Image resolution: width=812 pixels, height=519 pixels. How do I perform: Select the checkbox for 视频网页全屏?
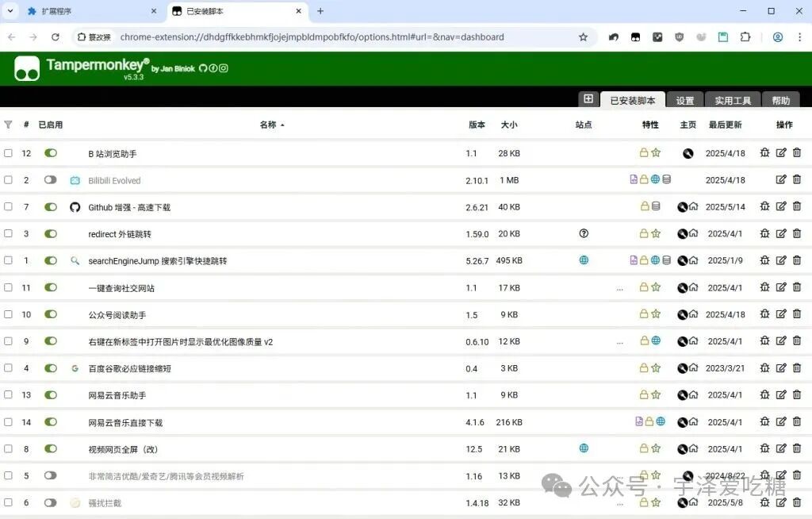point(8,448)
